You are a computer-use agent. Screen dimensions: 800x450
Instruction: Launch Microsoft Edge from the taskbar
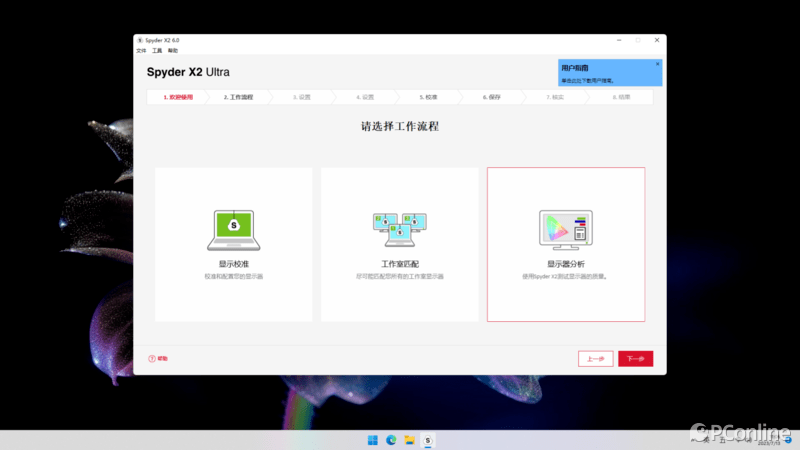coord(391,439)
